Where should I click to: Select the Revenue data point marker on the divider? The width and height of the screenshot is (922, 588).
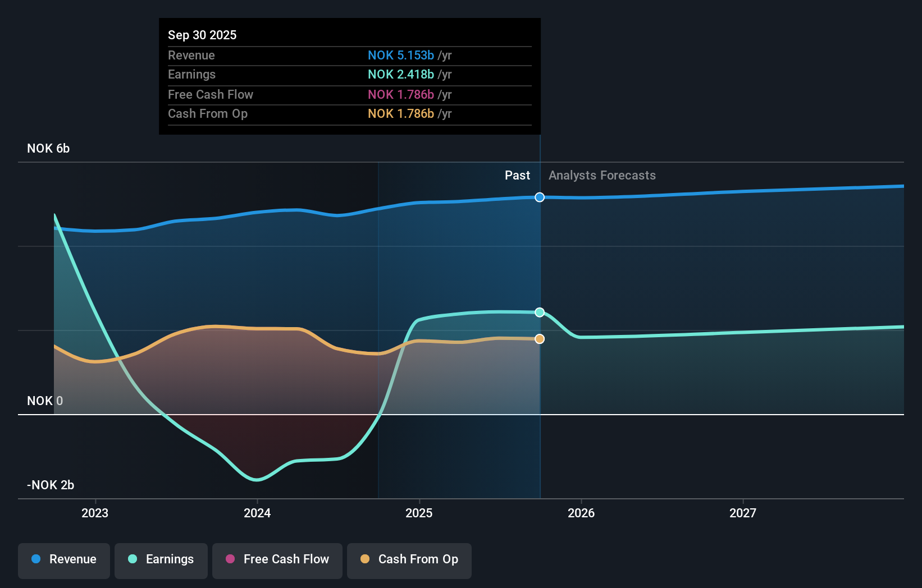(539, 197)
